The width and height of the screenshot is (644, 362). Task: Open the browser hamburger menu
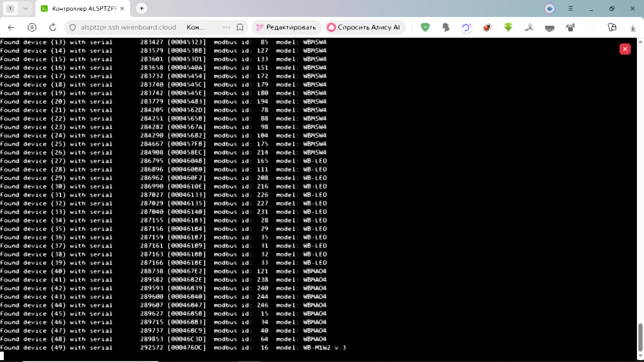(x=571, y=8)
